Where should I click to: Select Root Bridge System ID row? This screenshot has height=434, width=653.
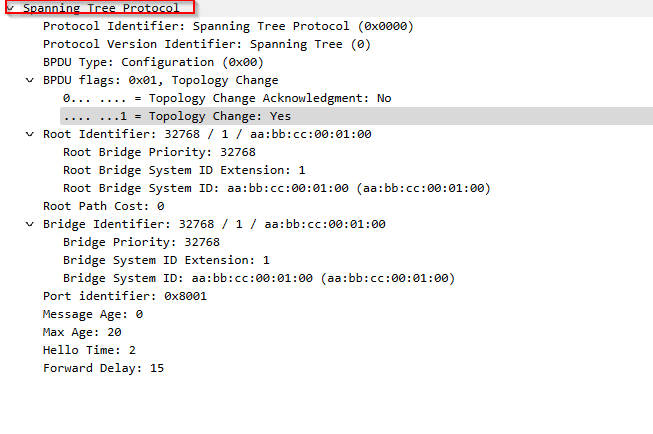tap(277, 188)
